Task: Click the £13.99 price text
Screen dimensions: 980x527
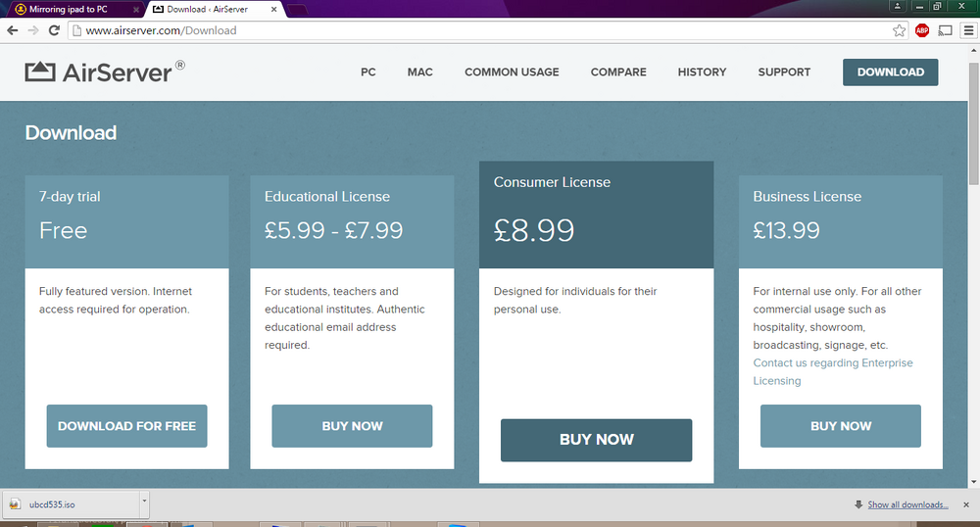Action: (786, 230)
